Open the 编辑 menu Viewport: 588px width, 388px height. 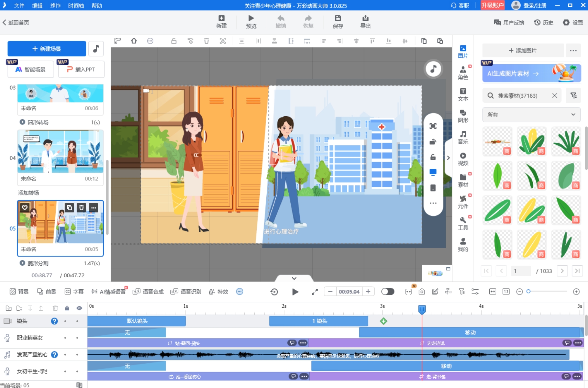tap(37, 5)
